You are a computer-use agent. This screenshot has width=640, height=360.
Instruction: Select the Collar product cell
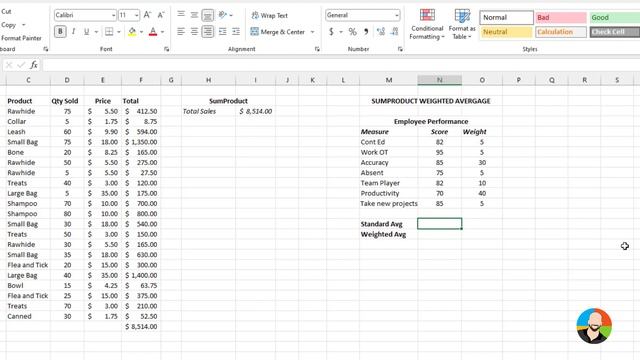pos(28,121)
